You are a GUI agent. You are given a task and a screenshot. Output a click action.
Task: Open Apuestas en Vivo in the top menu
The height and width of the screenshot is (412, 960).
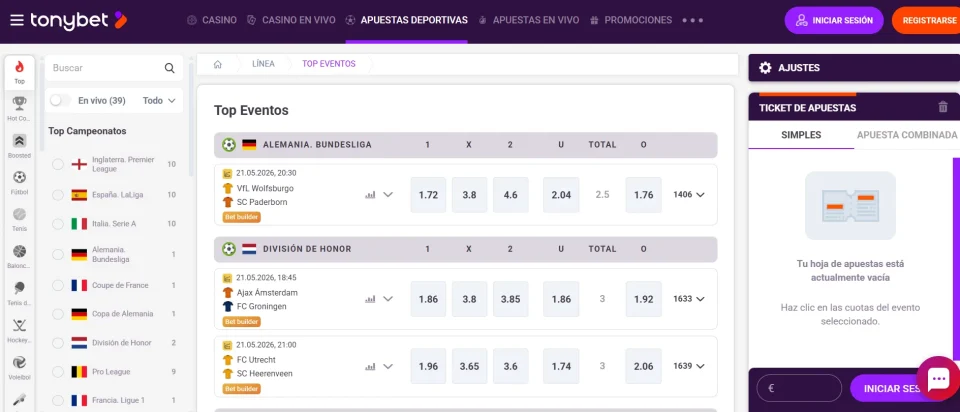coord(528,20)
